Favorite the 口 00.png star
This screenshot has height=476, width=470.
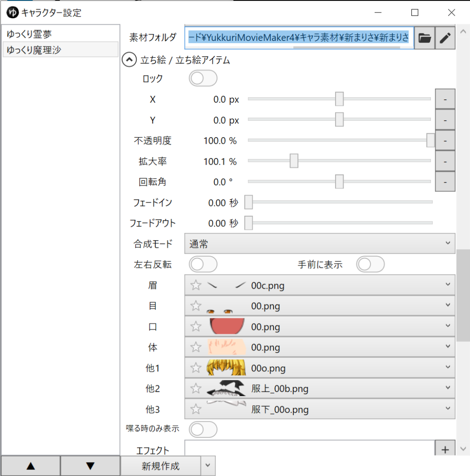click(x=196, y=326)
